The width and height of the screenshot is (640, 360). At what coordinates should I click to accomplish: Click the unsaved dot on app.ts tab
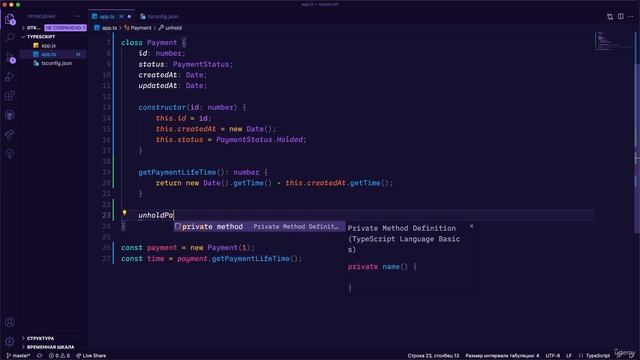[x=129, y=17]
